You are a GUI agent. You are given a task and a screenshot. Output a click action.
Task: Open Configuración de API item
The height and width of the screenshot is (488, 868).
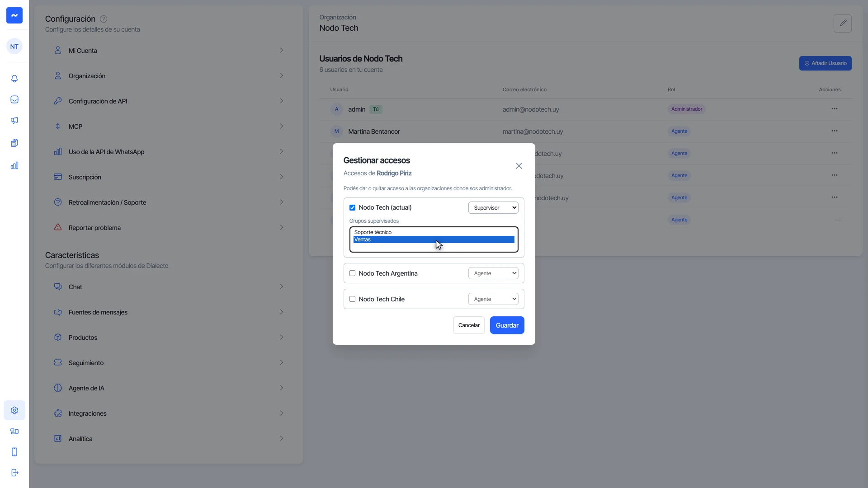(169, 101)
